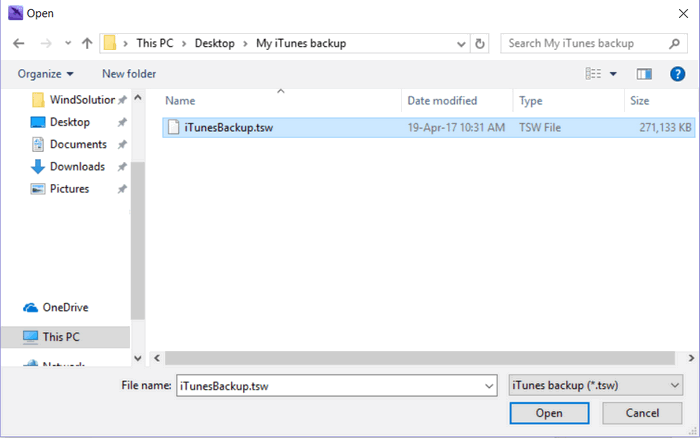Click the pin icon next to Desktop
Viewport: 700px width, 438px height.
click(122, 122)
